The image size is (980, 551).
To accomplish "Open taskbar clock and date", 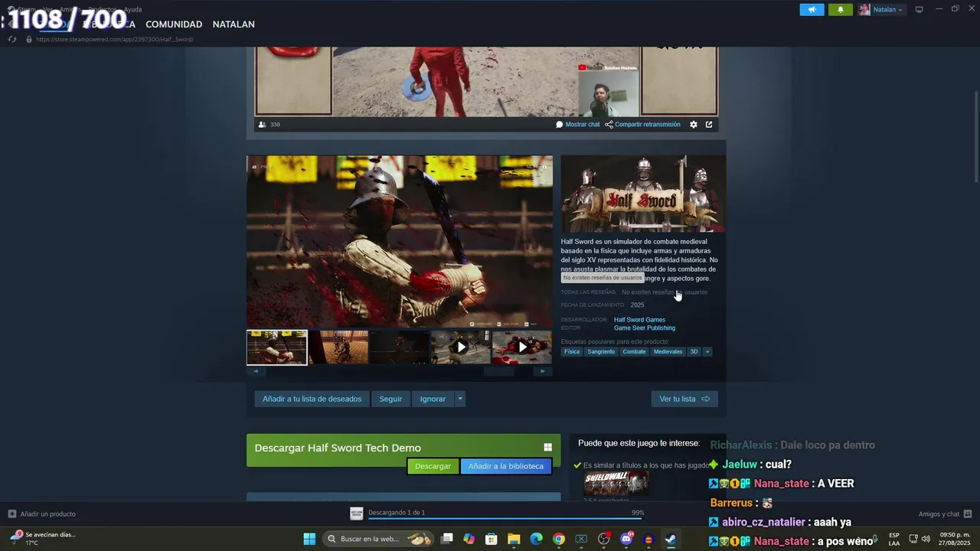I will [955, 539].
